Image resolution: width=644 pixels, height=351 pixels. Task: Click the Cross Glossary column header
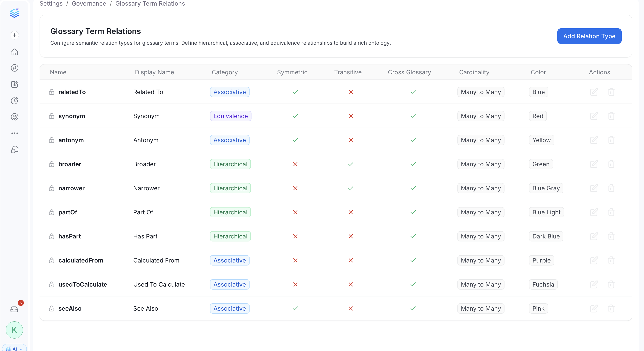tap(409, 72)
